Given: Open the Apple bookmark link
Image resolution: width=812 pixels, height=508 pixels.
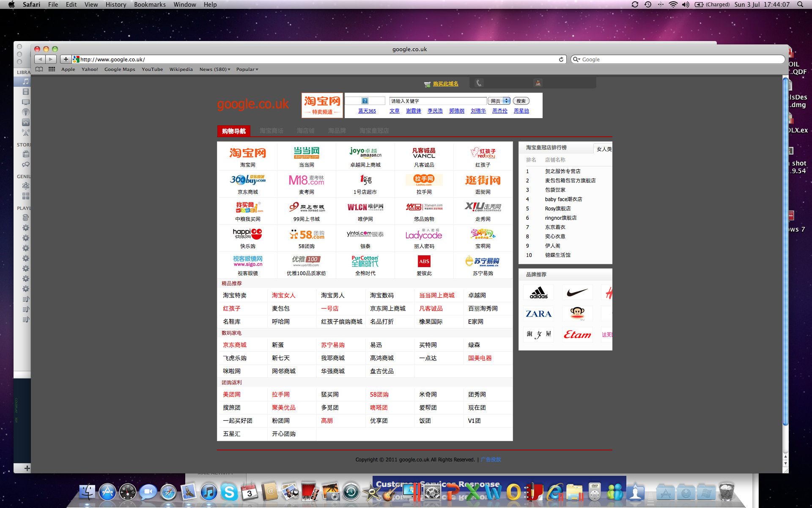Looking at the screenshot, I should click(68, 69).
